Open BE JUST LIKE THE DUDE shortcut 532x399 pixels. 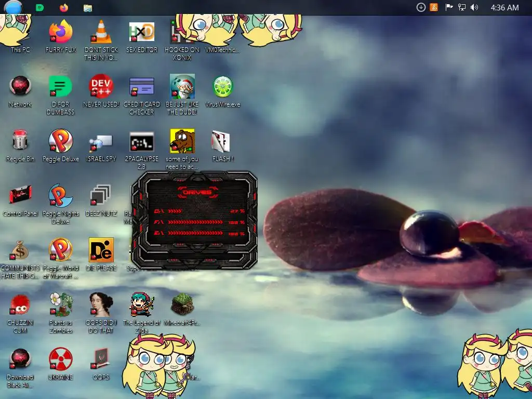(182, 95)
